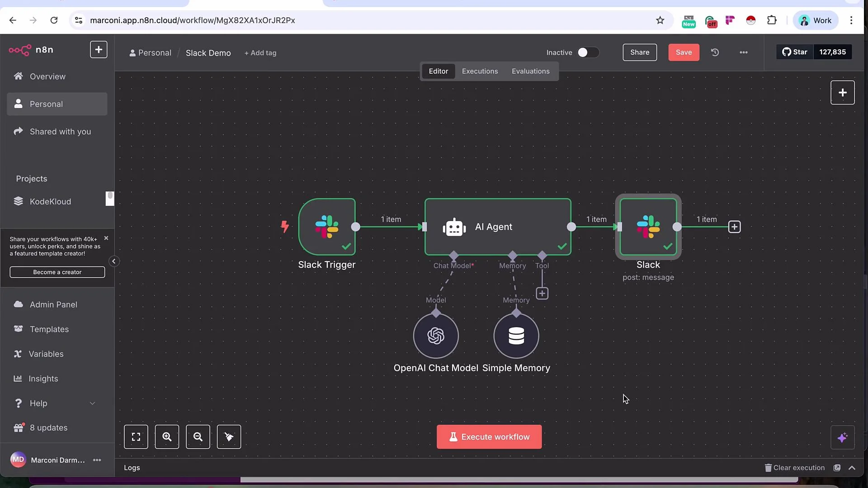Pop out the logs panel
868x488 pixels.
[837, 468]
